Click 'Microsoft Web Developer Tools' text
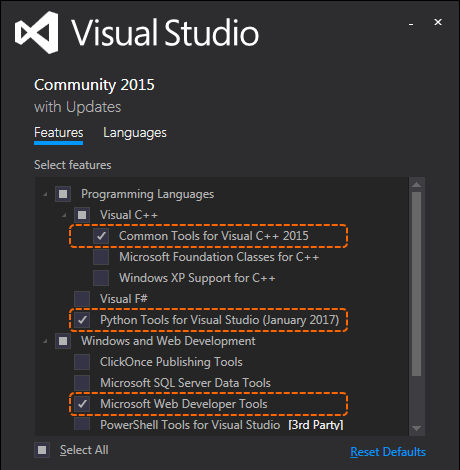 184,404
